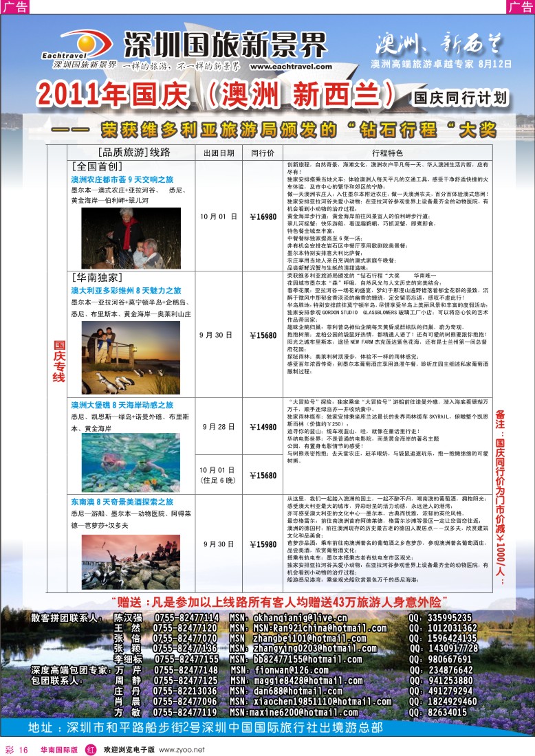Click the vertical 备注 remark on right

click(500, 497)
